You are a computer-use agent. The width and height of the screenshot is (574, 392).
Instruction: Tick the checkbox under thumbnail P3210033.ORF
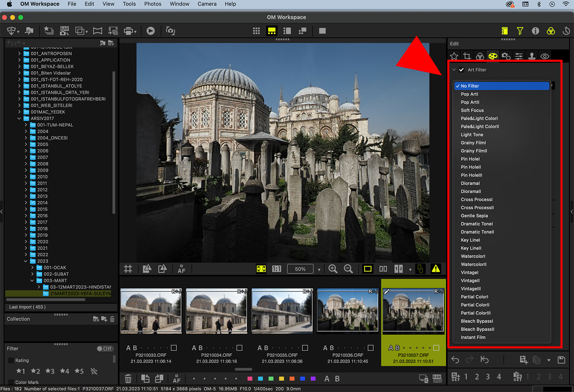pos(174,348)
